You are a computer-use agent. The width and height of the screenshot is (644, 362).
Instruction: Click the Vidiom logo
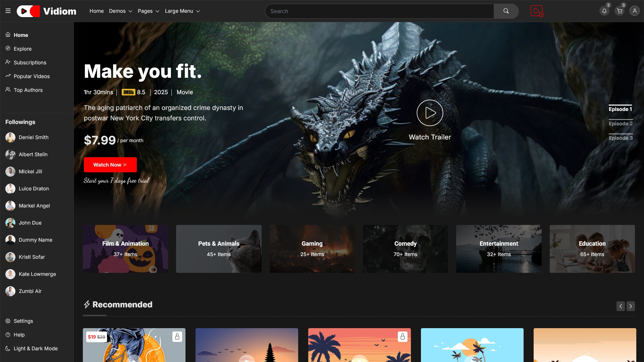click(x=47, y=11)
